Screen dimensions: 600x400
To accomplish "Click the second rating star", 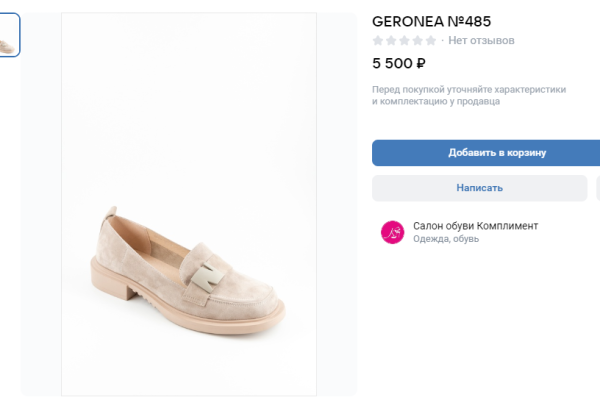I will tap(391, 41).
